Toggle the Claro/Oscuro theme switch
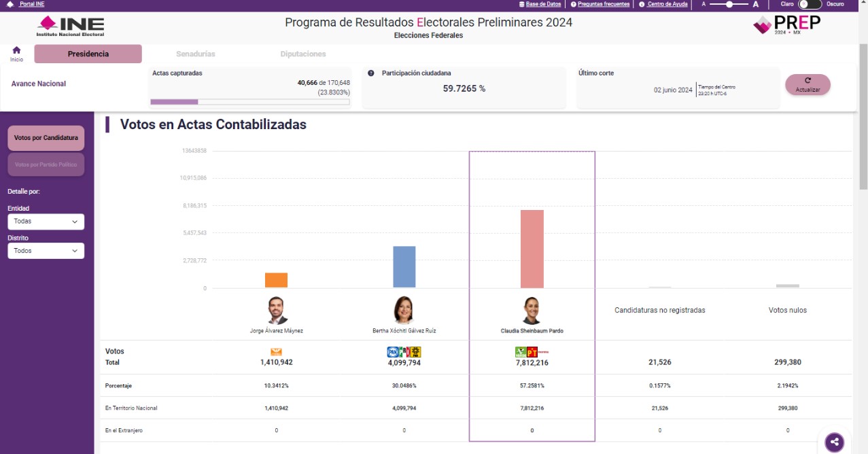 [x=810, y=4]
